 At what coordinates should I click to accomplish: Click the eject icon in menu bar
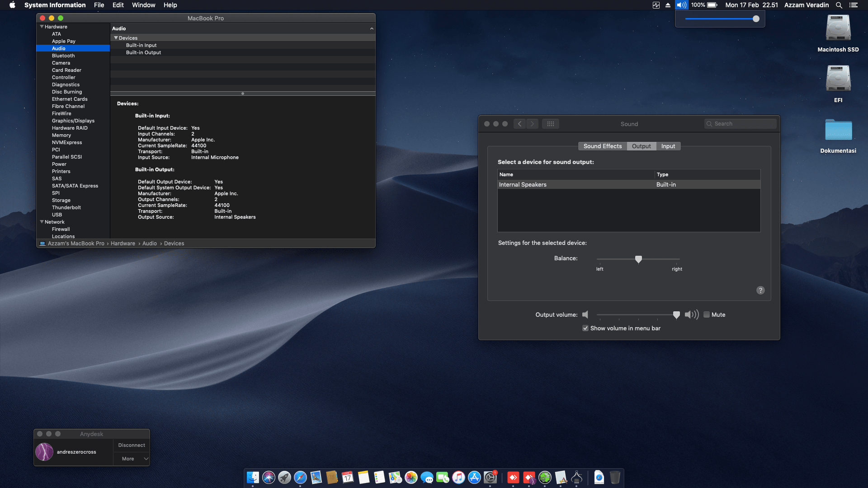(x=668, y=5)
